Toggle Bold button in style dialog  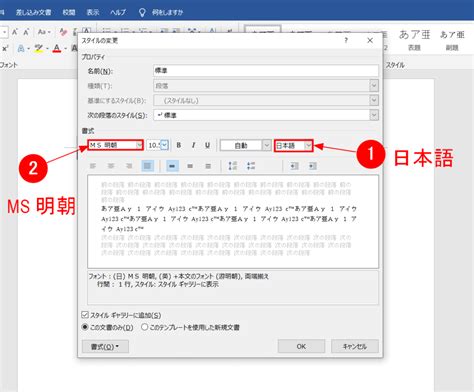click(179, 145)
